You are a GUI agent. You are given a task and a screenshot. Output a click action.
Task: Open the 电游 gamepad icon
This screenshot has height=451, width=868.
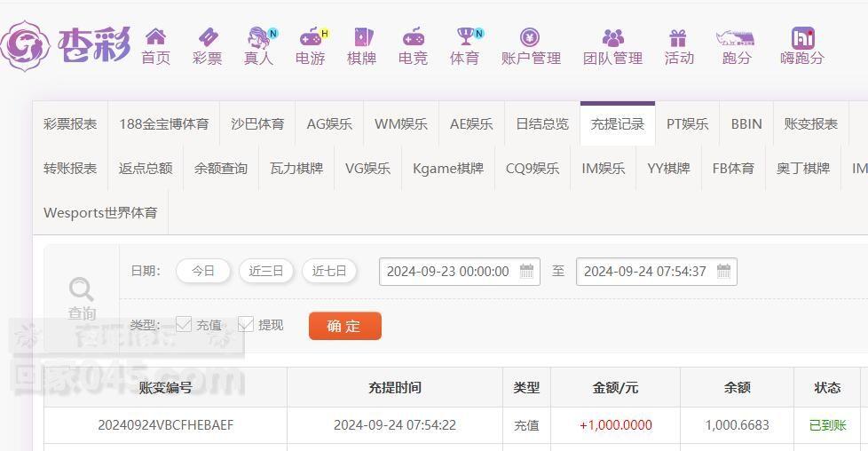(x=312, y=36)
